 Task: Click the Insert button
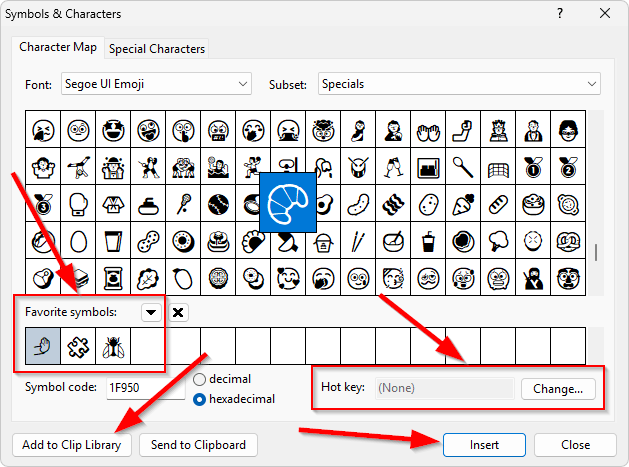tap(484, 445)
